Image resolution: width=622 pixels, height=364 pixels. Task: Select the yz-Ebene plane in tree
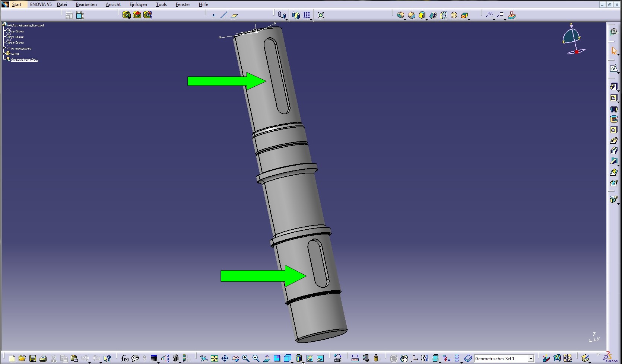17,37
